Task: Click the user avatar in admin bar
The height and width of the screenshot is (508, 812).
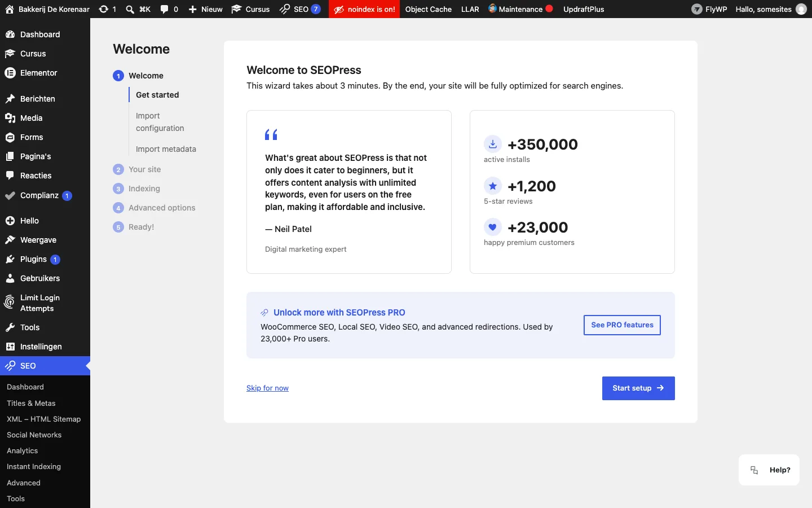Action: [x=801, y=9]
